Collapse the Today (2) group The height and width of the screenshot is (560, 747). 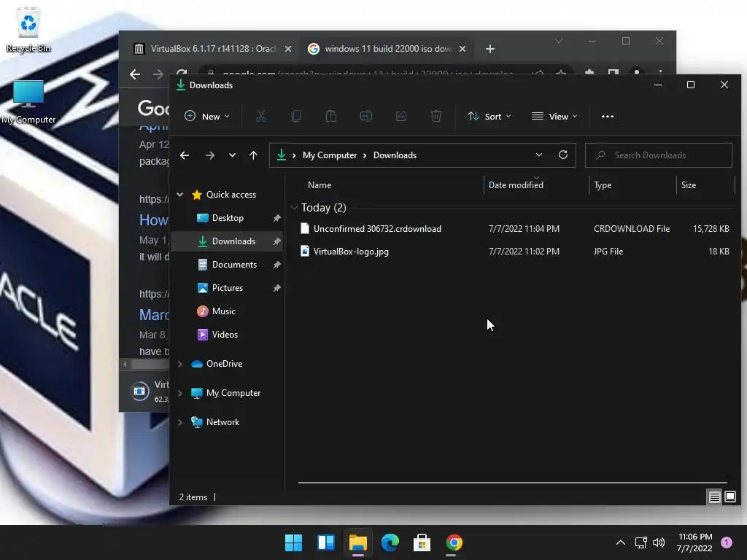(294, 208)
